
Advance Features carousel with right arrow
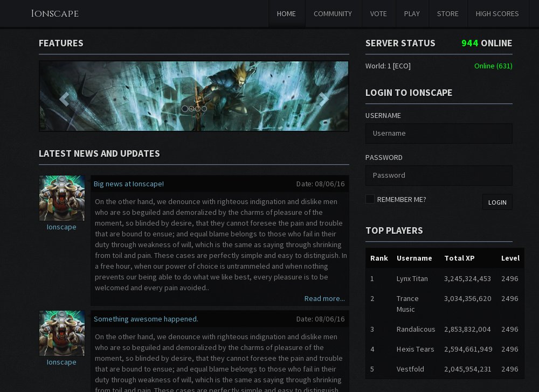pyautogui.click(x=323, y=99)
